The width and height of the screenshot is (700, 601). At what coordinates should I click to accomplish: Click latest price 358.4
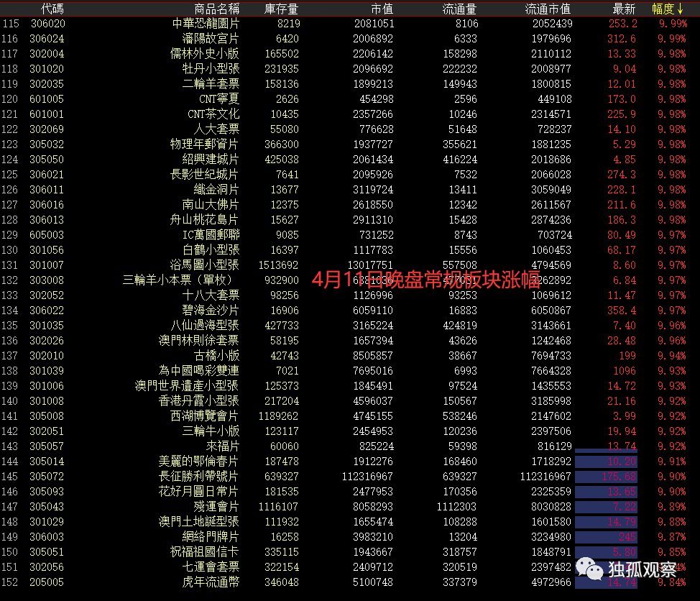[622, 311]
